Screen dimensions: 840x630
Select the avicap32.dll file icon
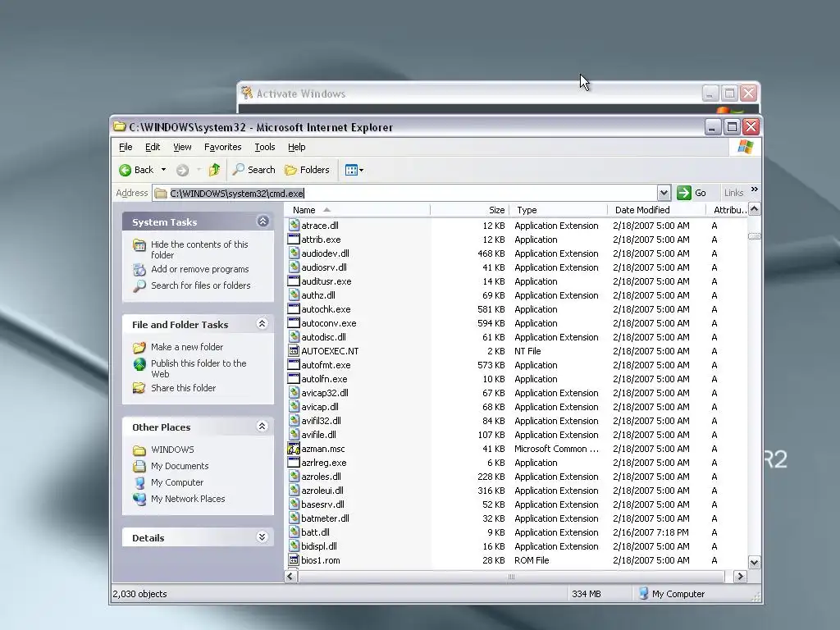(294, 393)
